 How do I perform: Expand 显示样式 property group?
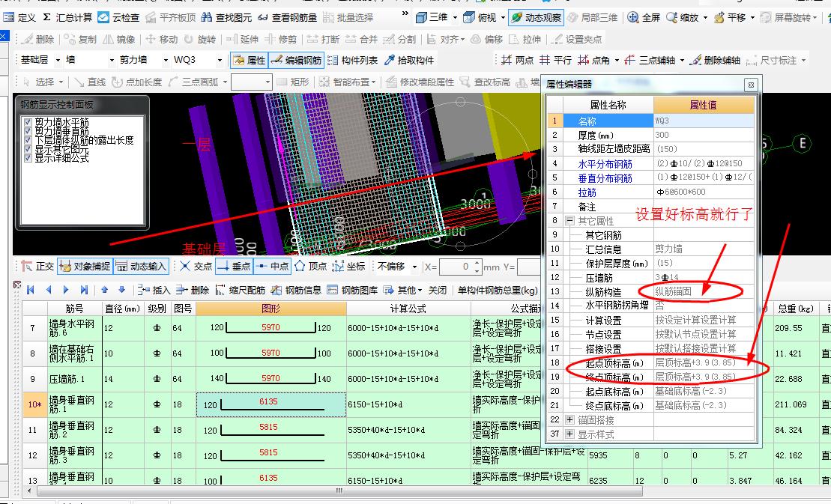(x=569, y=434)
